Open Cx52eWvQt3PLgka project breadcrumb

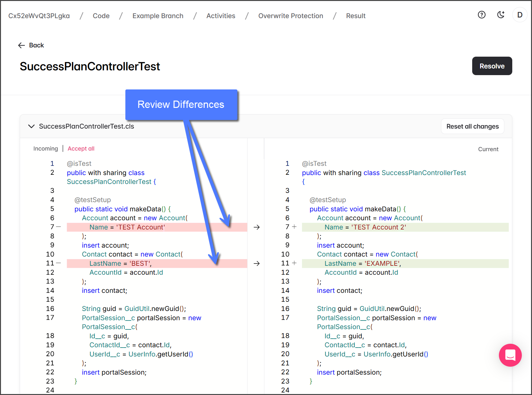click(39, 16)
